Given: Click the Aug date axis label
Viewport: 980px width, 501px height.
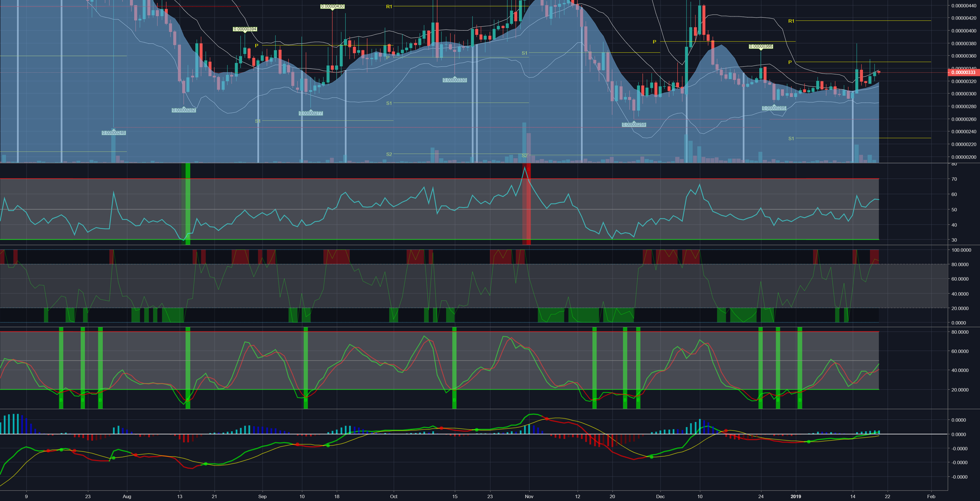Looking at the screenshot, I should [x=127, y=496].
